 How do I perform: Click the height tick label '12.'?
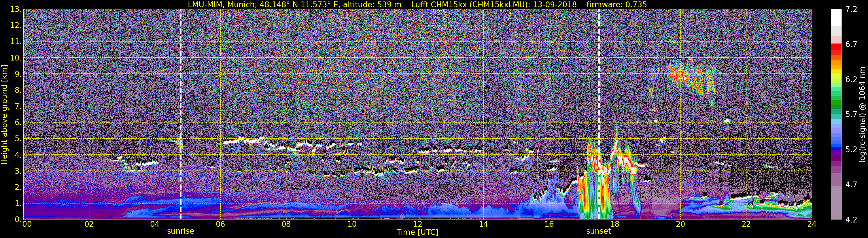(x=16, y=25)
